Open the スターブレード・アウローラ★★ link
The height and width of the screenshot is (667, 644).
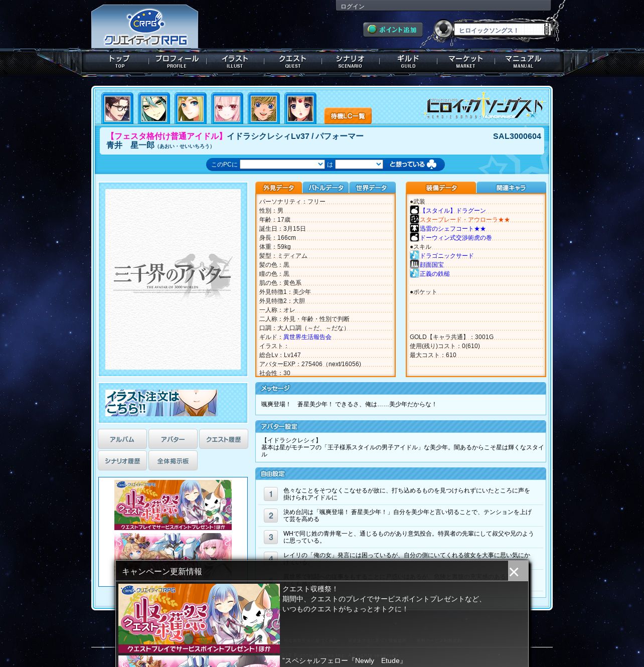465,220
